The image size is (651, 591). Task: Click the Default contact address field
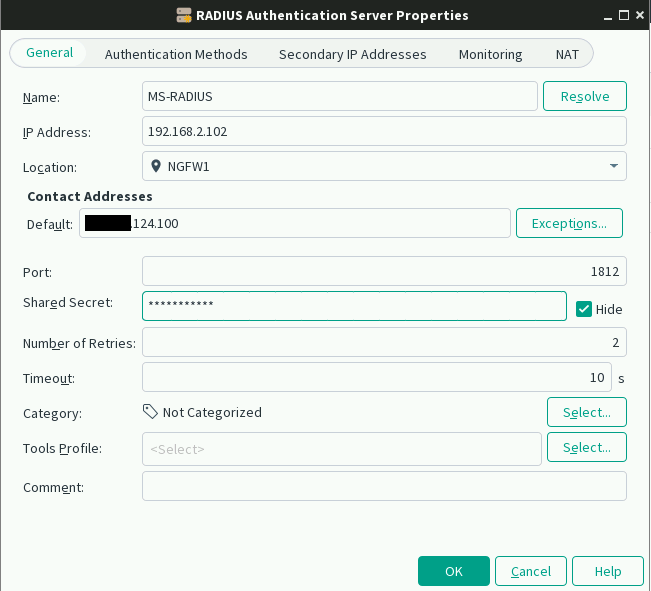(x=294, y=223)
